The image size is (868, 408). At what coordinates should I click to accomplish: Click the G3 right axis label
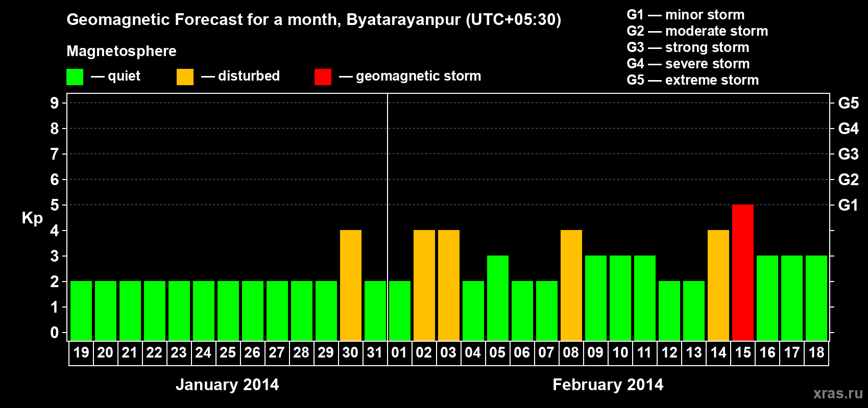(849, 154)
